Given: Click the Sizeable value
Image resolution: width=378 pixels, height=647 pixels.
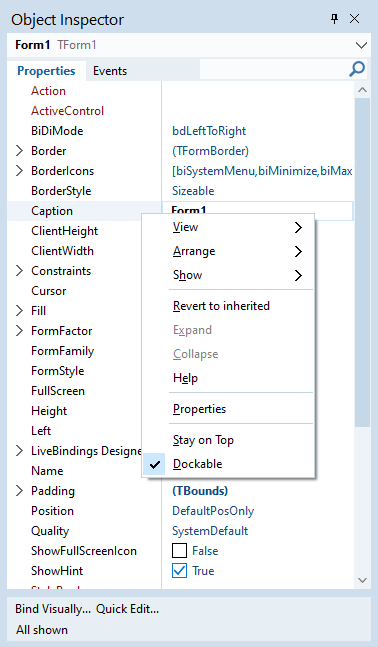Looking at the screenshot, I should 193,191.
